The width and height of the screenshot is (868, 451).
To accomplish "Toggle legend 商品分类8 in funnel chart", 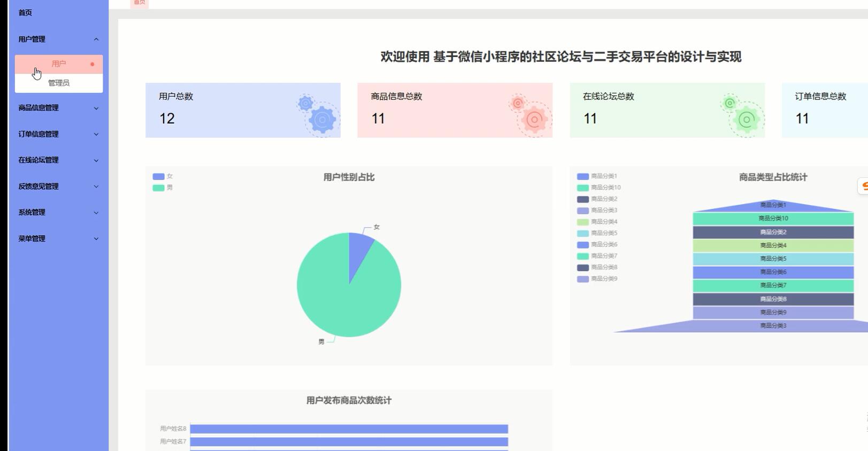I will pyautogui.click(x=597, y=267).
